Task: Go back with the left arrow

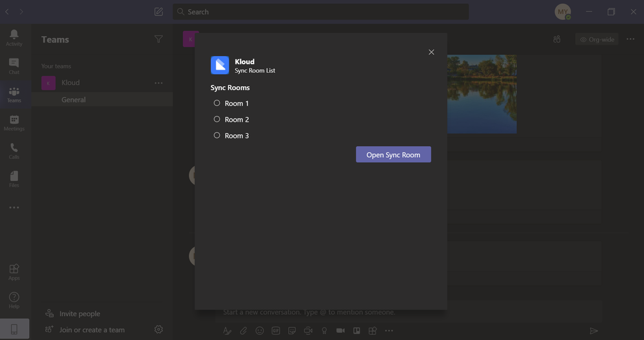Action: [x=7, y=12]
